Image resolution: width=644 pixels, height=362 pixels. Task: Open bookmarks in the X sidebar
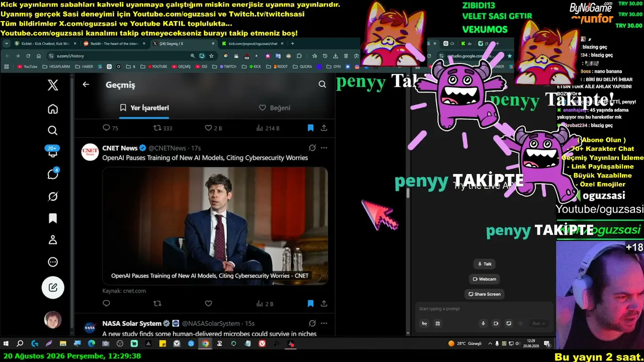coord(53,218)
